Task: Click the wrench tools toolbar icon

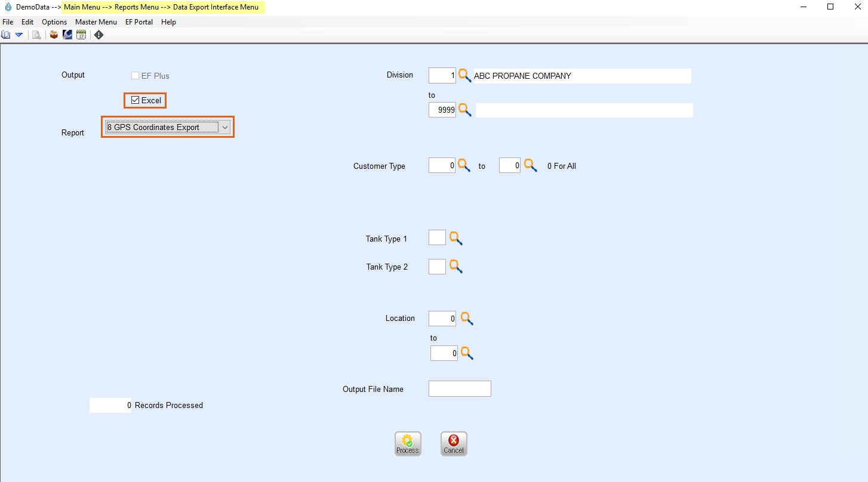Action: point(67,35)
